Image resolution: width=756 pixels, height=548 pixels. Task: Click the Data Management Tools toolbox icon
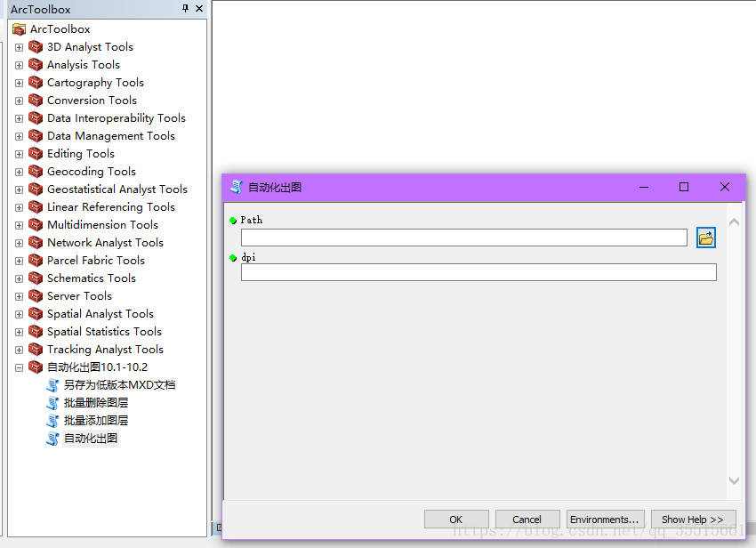(x=36, y=136)
